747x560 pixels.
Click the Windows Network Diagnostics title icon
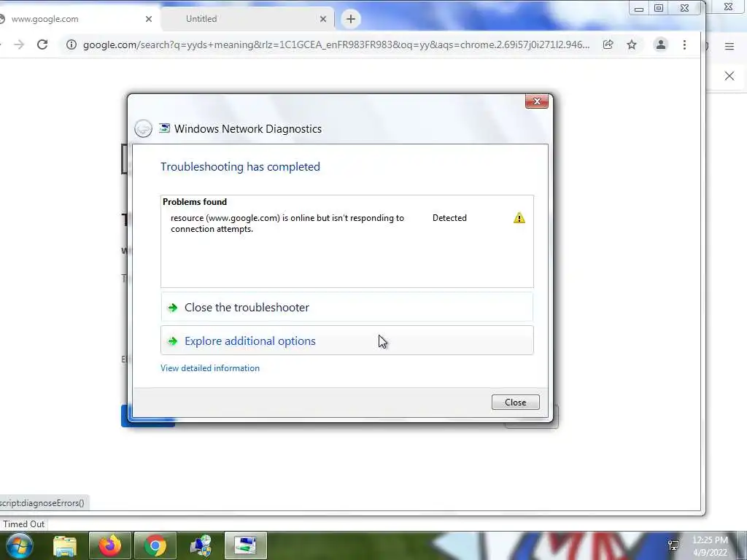coord(164,128)
